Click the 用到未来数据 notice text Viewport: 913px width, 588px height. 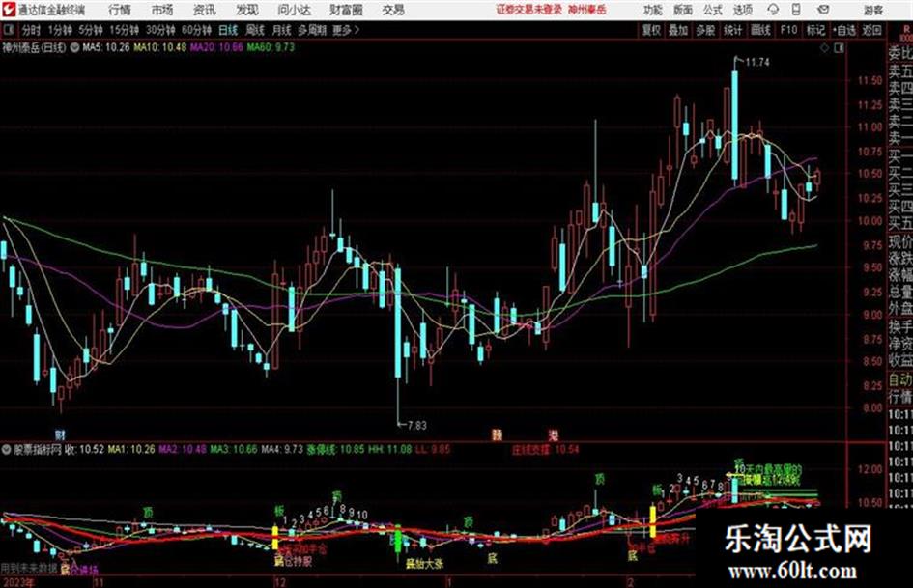tap(29, 568)
